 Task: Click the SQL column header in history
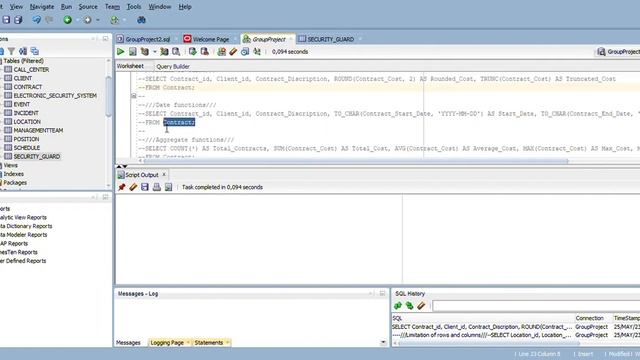coord(482,318)
